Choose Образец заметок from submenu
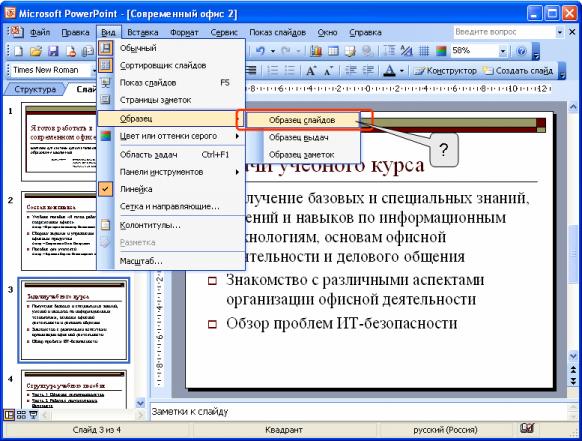Screen dimensions: 582x441 (x=302, y=154)
